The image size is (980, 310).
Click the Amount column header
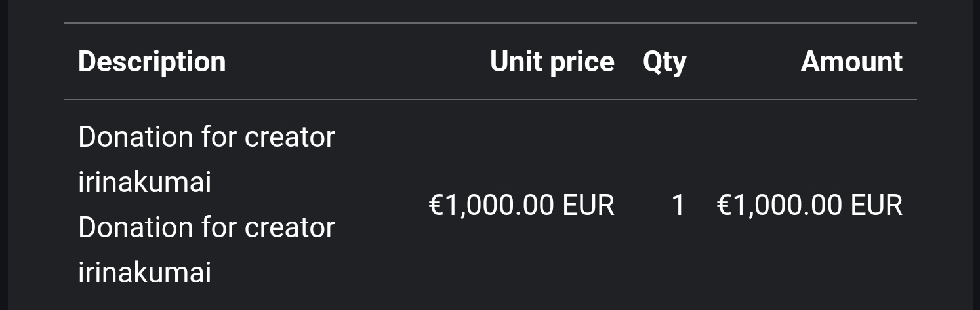pyautogui.click(x=851, y=62)
